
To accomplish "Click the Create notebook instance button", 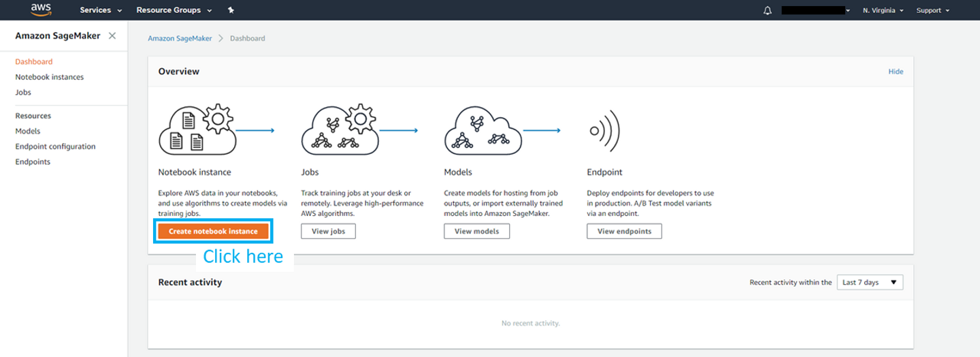I will [x=213, y=232].
